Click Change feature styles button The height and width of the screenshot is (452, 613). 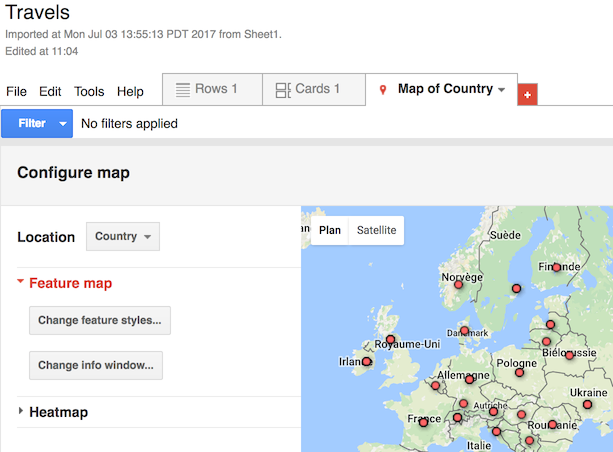coord(100,321)
